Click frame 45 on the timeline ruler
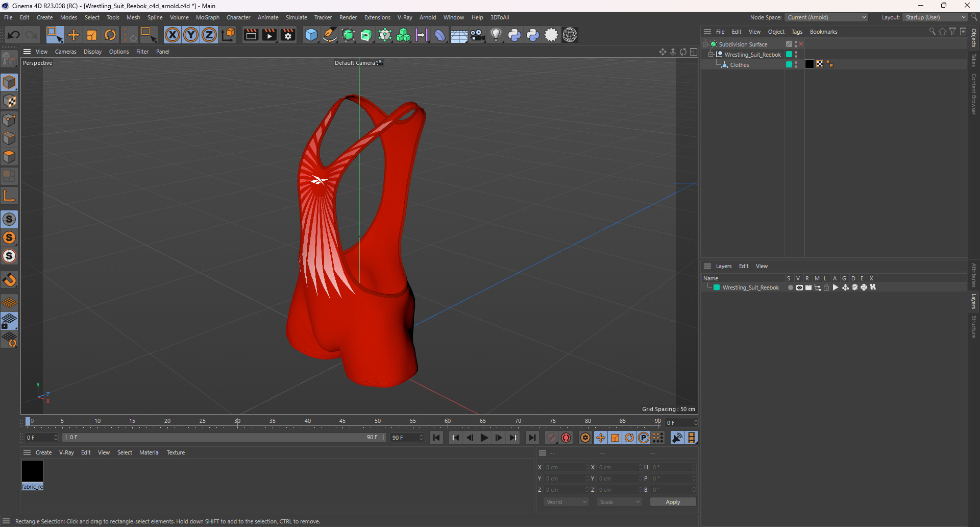 pyautogui.click(x=342, y=422)
